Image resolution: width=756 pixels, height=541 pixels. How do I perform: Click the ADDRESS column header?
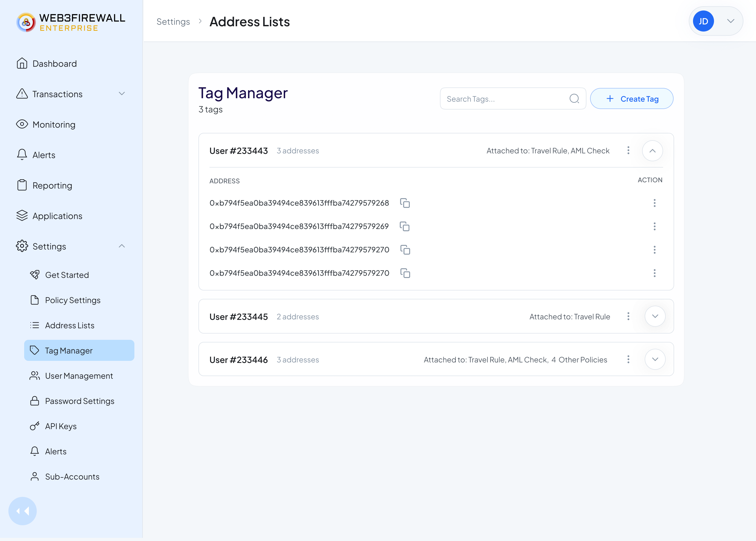coord(224,181)
